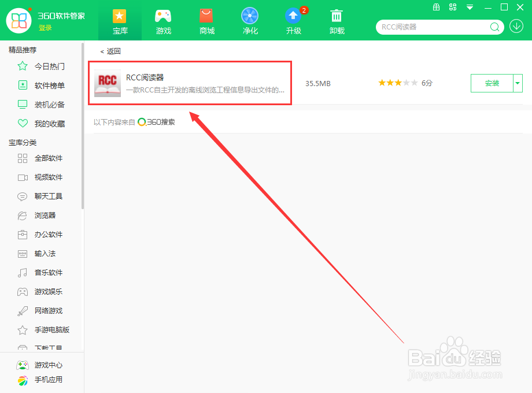This screenshot has width=532, height=393.
Task: Open the 360搜索 logo link
Action: (x=156, y=122)
